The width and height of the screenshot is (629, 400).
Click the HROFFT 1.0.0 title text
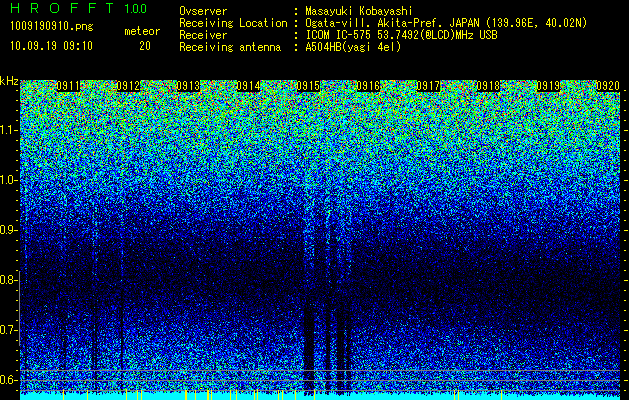[x=78, y=8]
